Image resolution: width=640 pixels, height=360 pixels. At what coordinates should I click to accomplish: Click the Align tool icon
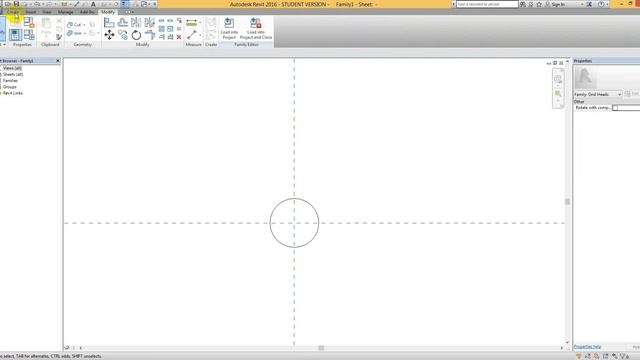pos(109,22)
